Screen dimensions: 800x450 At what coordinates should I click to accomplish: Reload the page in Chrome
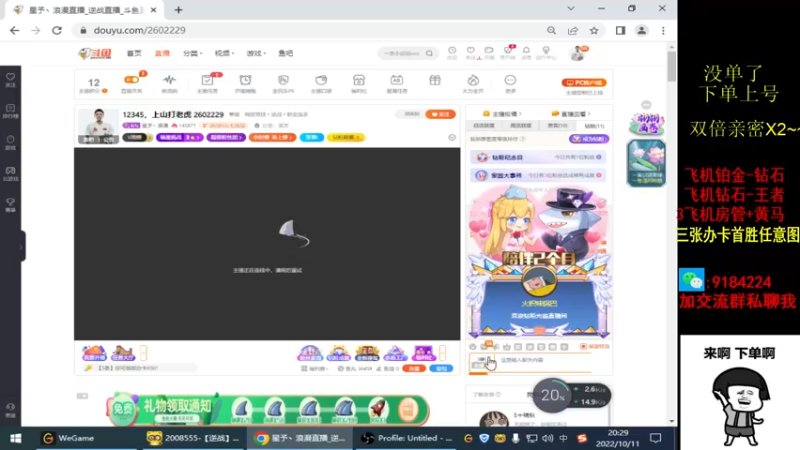tap(57, 31)
